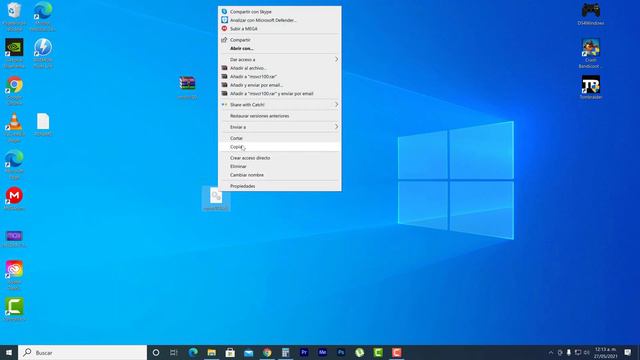Open Adobe Premiere Pro from the taskbar
This screenshot has width=640, height=360.
coord(304,353)
